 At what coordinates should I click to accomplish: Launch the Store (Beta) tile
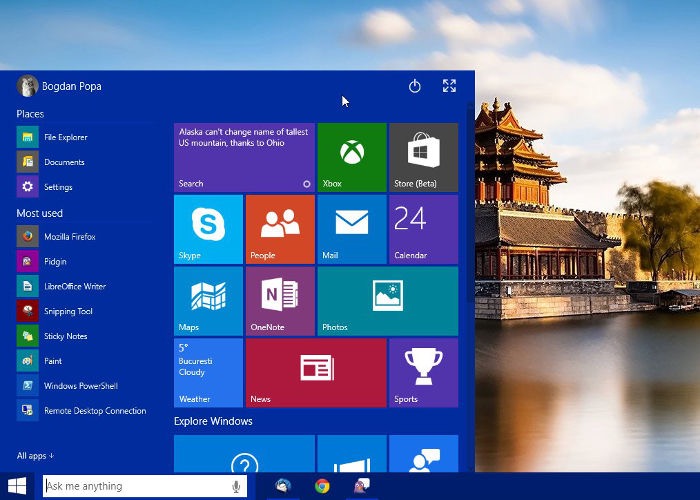pos(423,157)
